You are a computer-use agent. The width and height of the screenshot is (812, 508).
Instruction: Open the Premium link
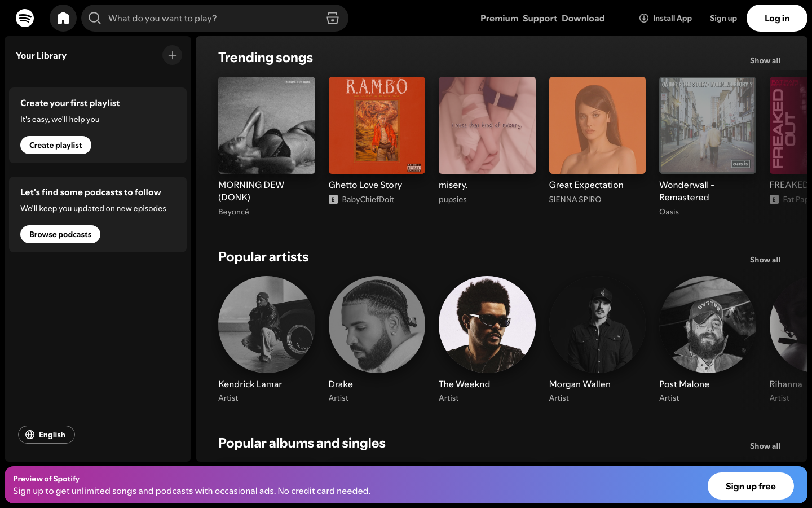click(x=499, y=18)
